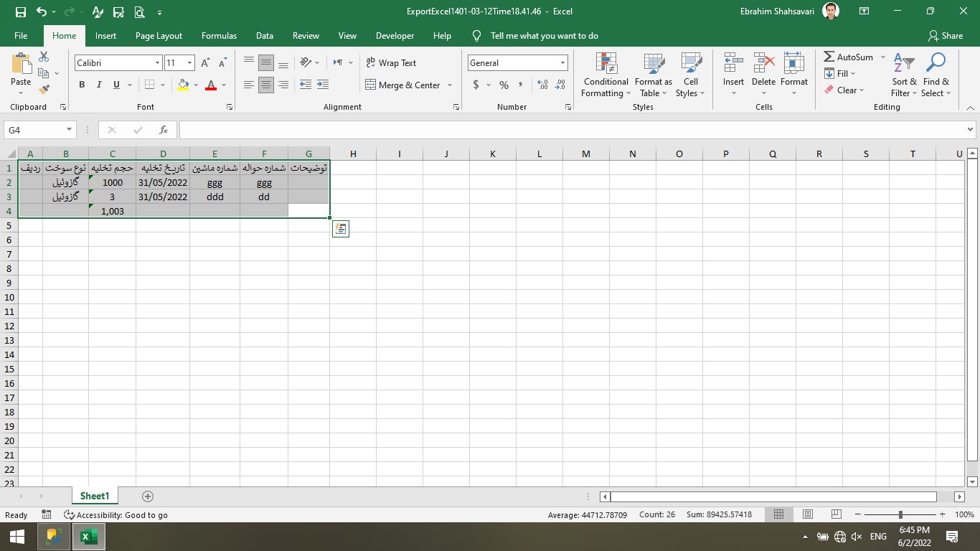
Task: Expand the AutoSum options arrow
Action: [x=882, y=57]
